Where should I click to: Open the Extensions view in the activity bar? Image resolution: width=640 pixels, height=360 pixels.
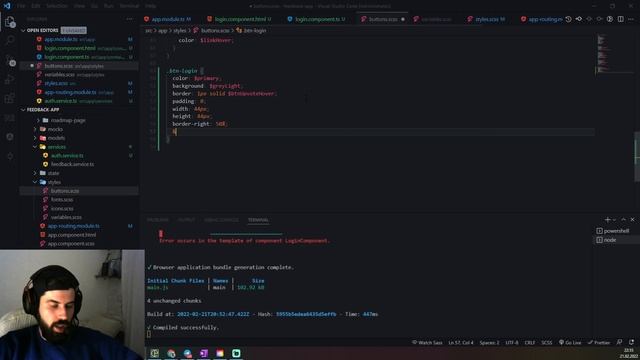(x=10, y=98)
